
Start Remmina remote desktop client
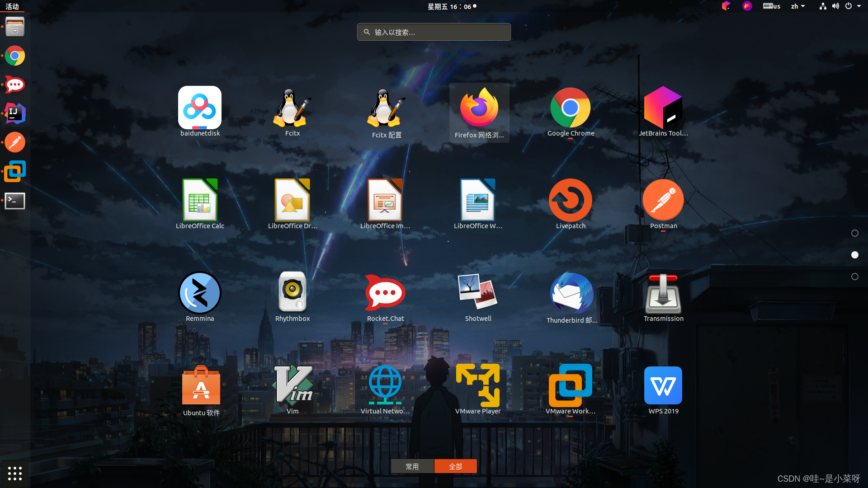point(200,293)
